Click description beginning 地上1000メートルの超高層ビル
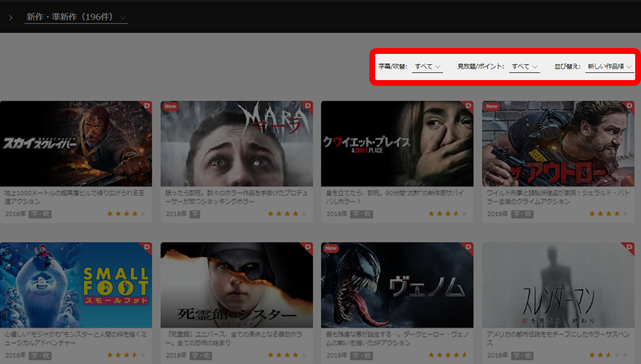Screen dimensions: 641x364 74,197
